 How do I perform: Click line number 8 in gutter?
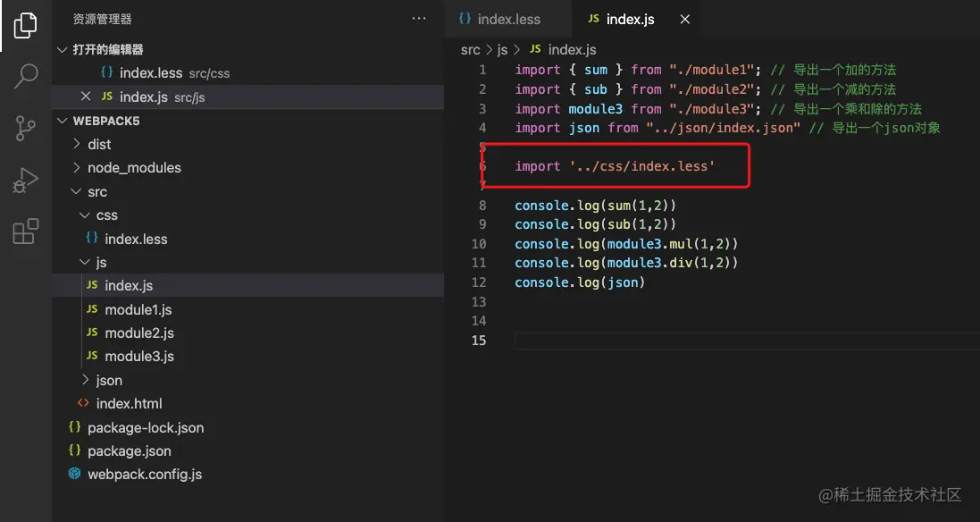(x=482, y=205)
